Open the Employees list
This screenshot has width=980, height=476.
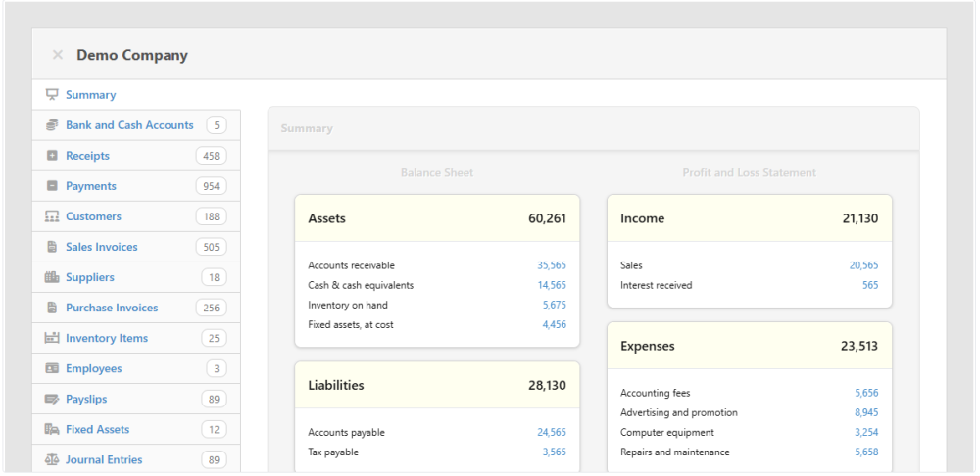[x=94, y=368]
